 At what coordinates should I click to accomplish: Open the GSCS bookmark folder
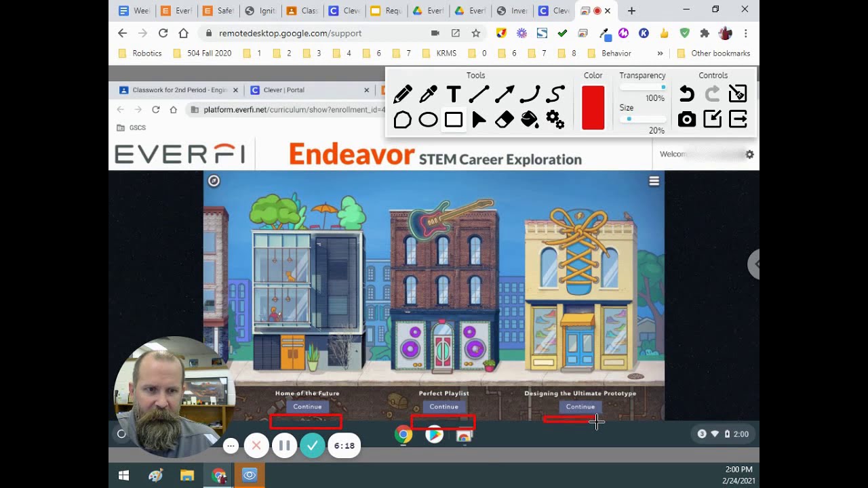click(x=132, y=127)
